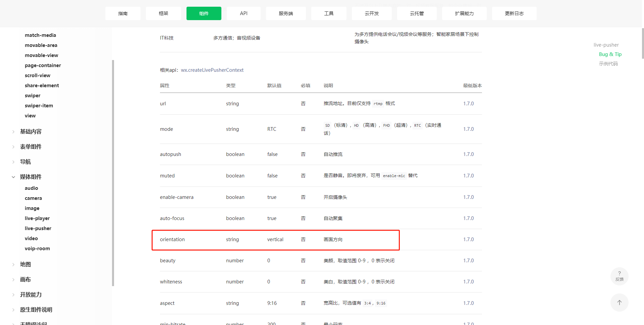
Task: Expand the 表单组件 section chevron
Action: (x=13, y=147)
